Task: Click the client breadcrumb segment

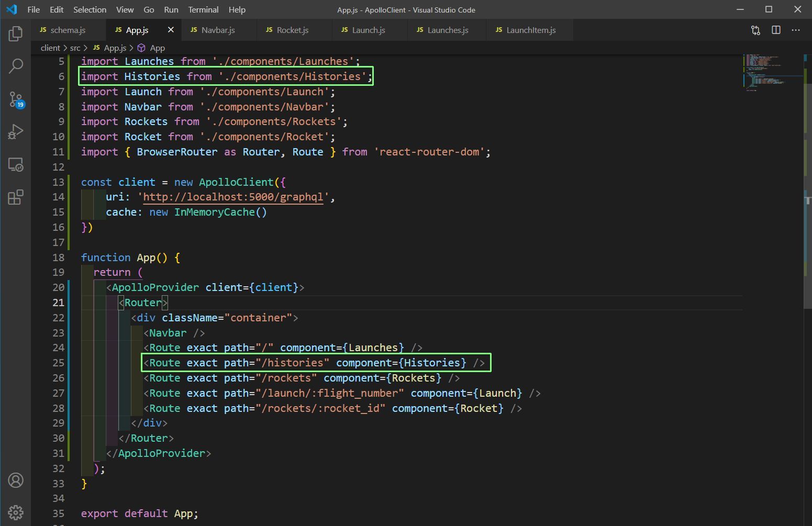Action: click(x=50, y=48)
